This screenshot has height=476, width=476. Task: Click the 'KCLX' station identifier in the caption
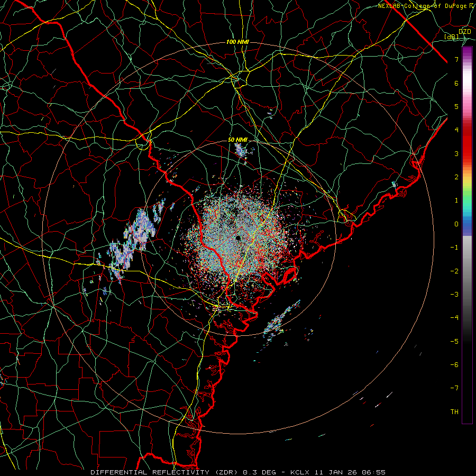pyautogui.click(x=300, y=472)
